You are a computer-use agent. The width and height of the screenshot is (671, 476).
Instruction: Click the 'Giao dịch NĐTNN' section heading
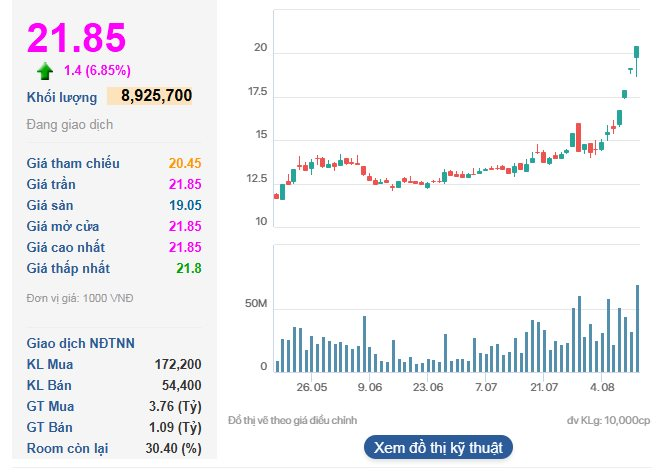(81, 343)
